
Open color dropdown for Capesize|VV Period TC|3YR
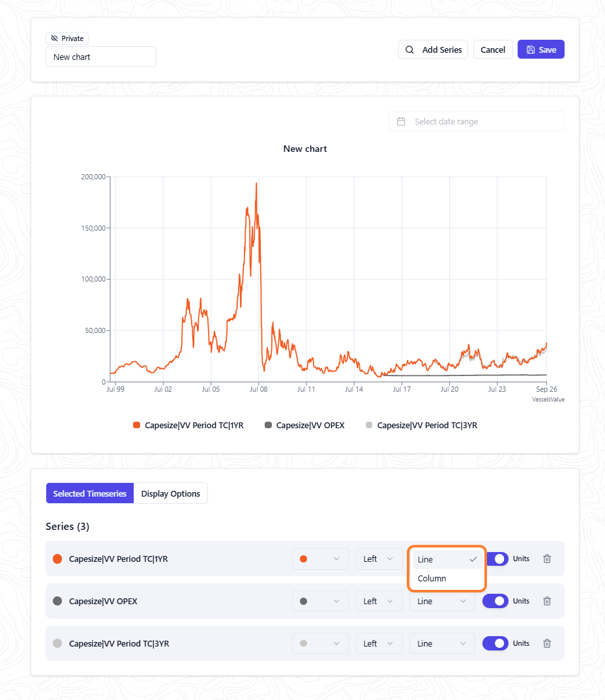click(x=320, y=643)
